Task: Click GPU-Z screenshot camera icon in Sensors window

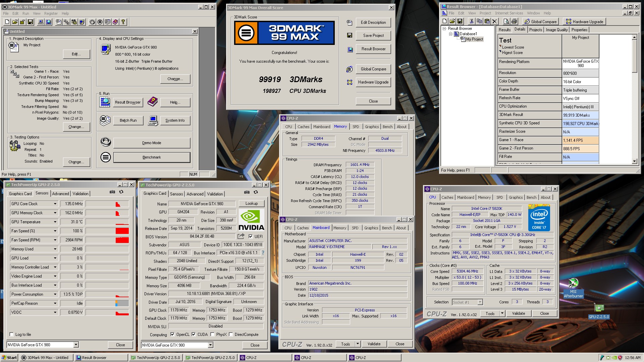Action: click(x=112, y=192)
